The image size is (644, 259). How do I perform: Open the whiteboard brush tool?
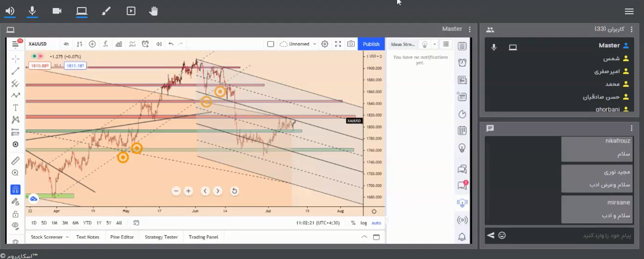click(106, 11)
